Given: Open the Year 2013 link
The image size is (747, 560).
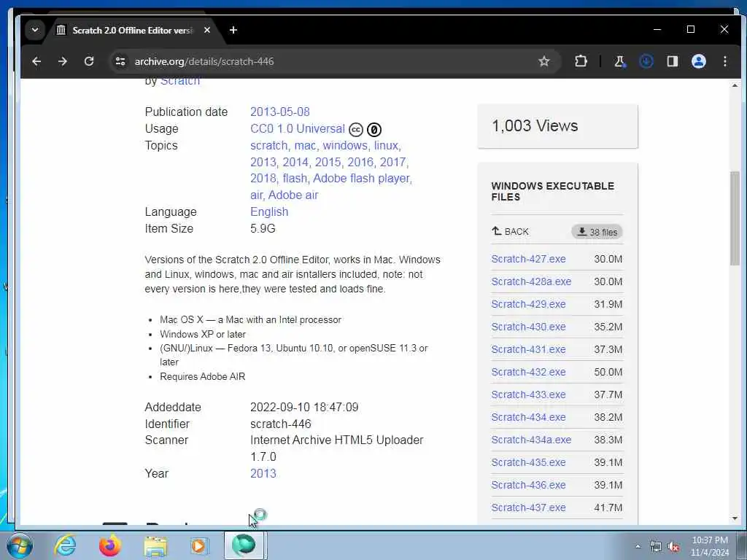Looking at the screenshot, I should [x=263, y=474].
